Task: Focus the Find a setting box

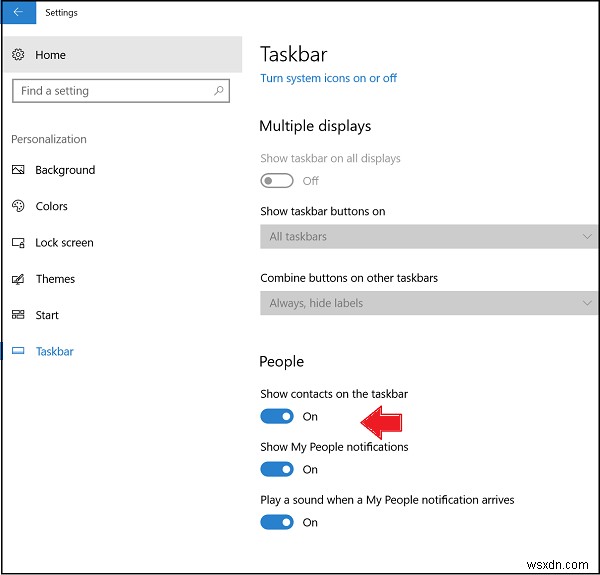Action: [x=121, y=91]
